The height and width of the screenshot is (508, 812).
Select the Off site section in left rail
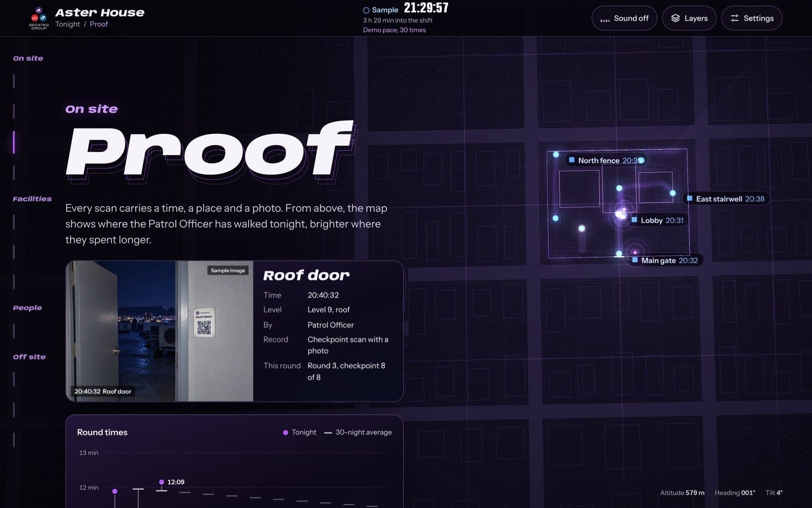point(29,357)
